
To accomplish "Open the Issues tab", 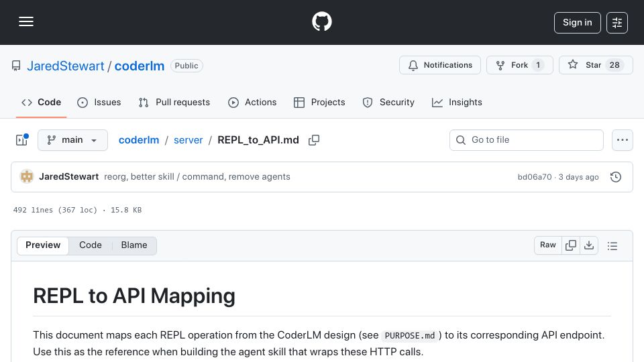I will 99,102.
